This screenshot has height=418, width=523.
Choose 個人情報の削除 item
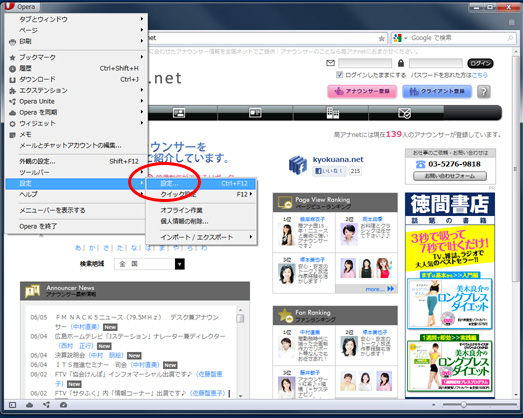coord(201,221)
